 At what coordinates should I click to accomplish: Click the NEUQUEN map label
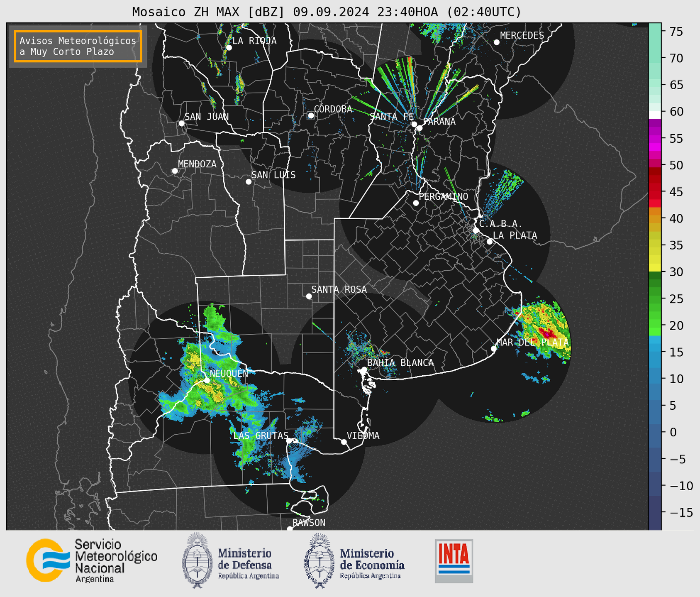click(x=229, y=373)
